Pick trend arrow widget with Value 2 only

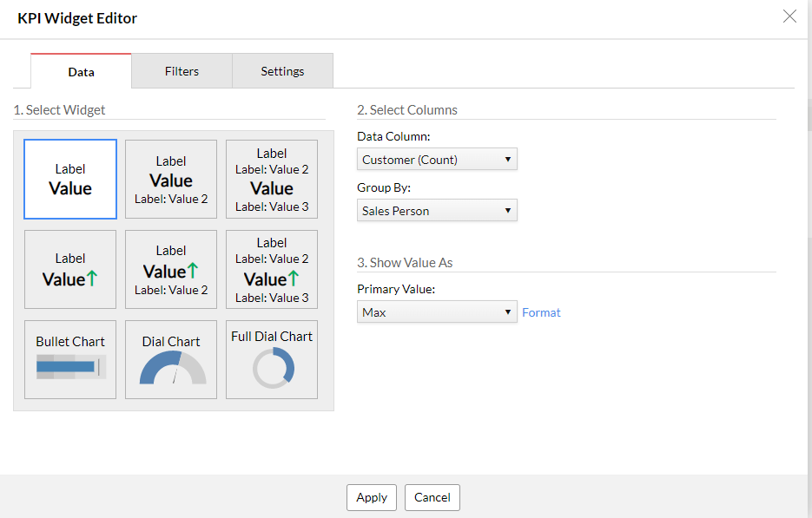click(x=171, y=270)
